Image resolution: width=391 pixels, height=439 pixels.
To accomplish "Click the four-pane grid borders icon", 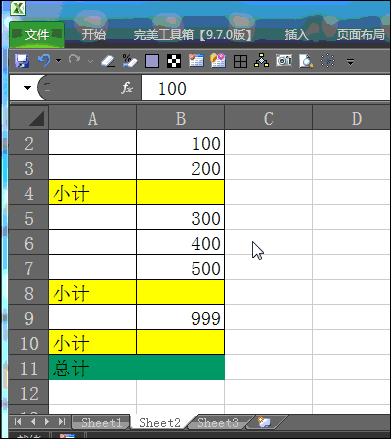I will [x=240, y=62].
